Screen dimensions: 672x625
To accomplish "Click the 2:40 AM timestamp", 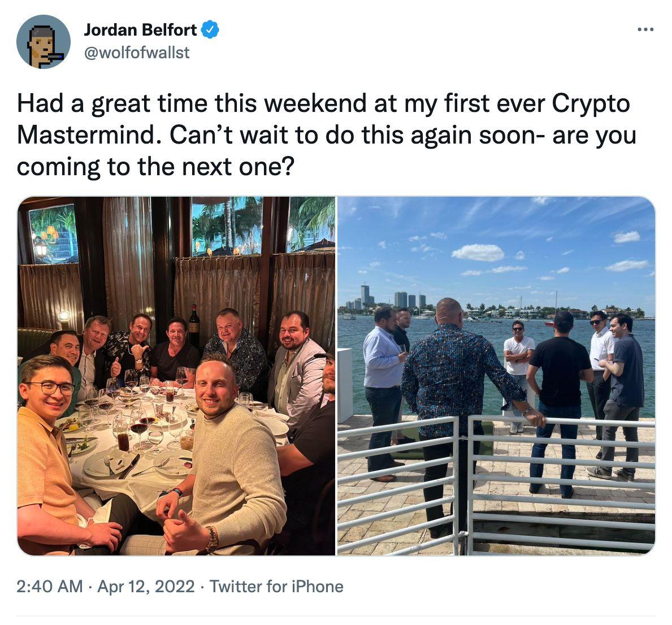I will point(49,586).
